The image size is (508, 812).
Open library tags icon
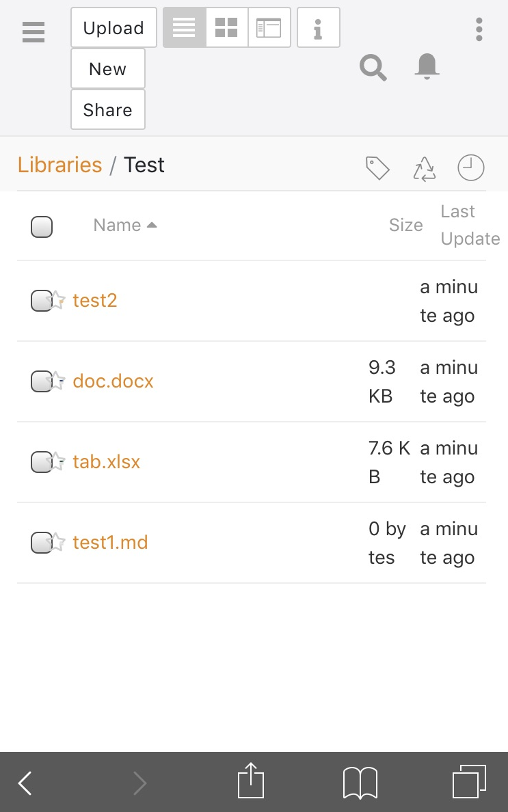click(x=377, y=167)
